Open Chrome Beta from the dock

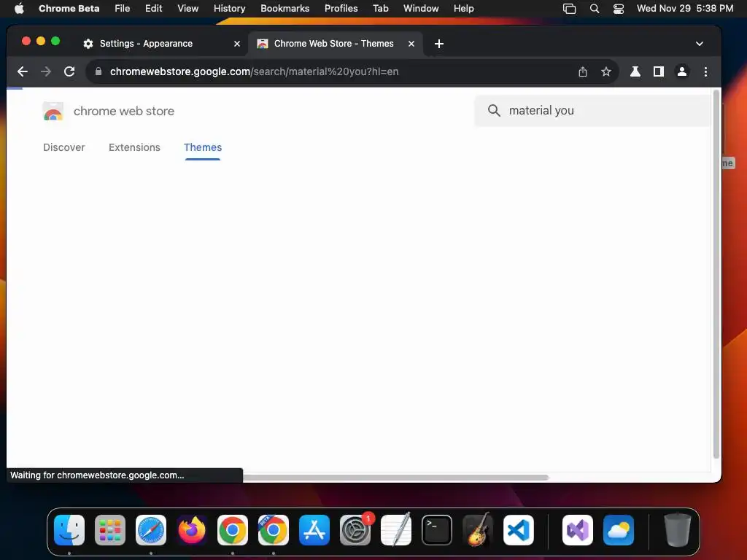[274, 530]
